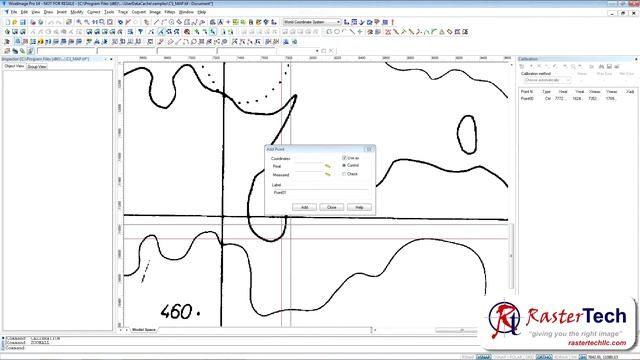Click the binoculars icon in Calibration panel
This screenshot has width=640, height=360.
[x=601, y=66]
